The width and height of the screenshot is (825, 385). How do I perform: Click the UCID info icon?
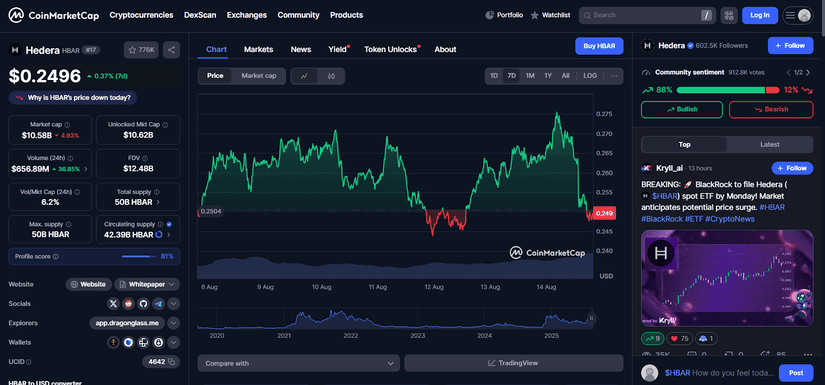(x=28, y=362)
